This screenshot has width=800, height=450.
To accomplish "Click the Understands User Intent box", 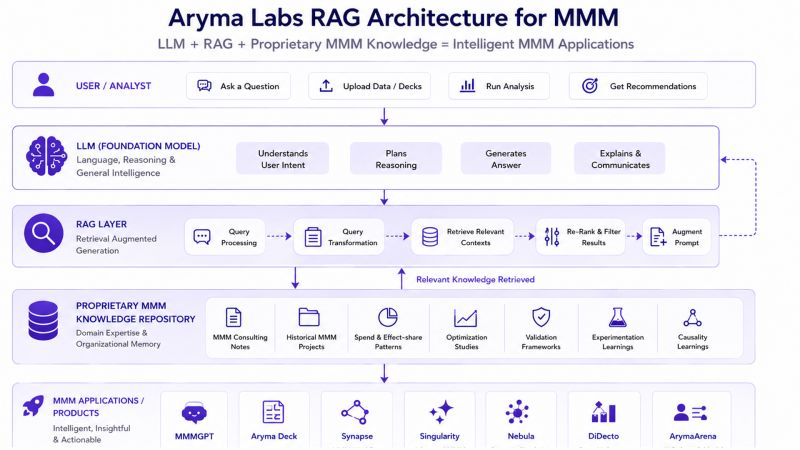I will point(283,159).
